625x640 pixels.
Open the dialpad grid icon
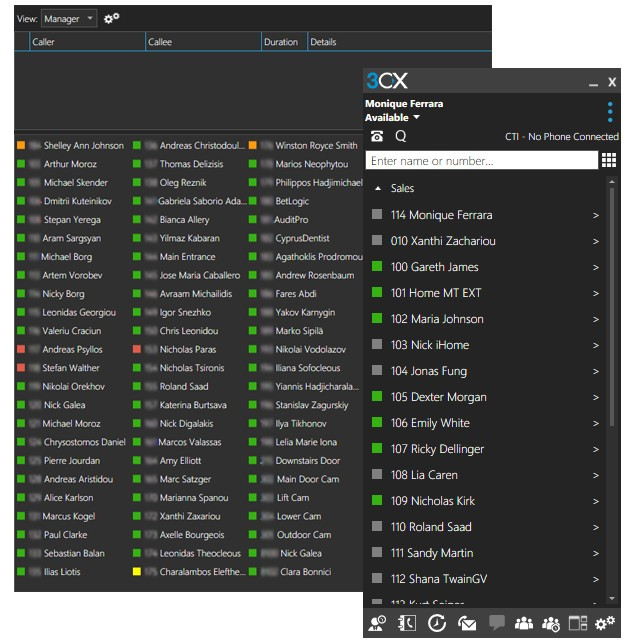pos(608,160)
